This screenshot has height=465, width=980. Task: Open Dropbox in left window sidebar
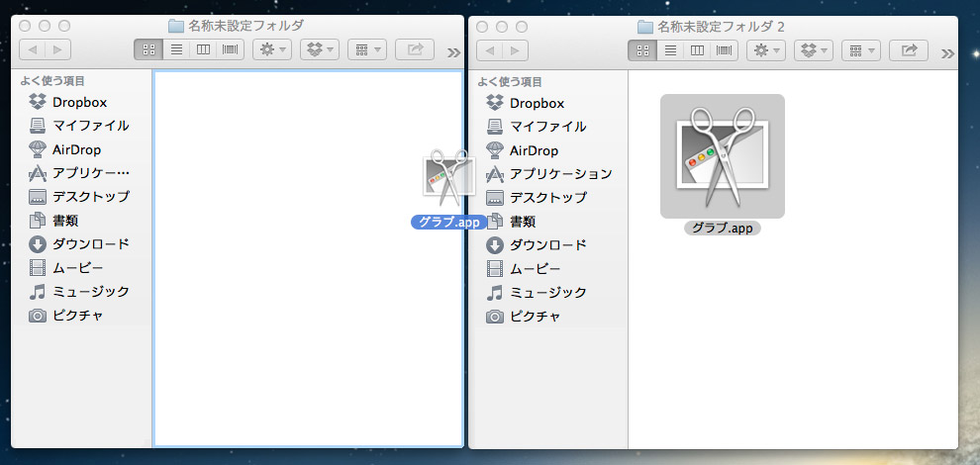click(67, 102)
